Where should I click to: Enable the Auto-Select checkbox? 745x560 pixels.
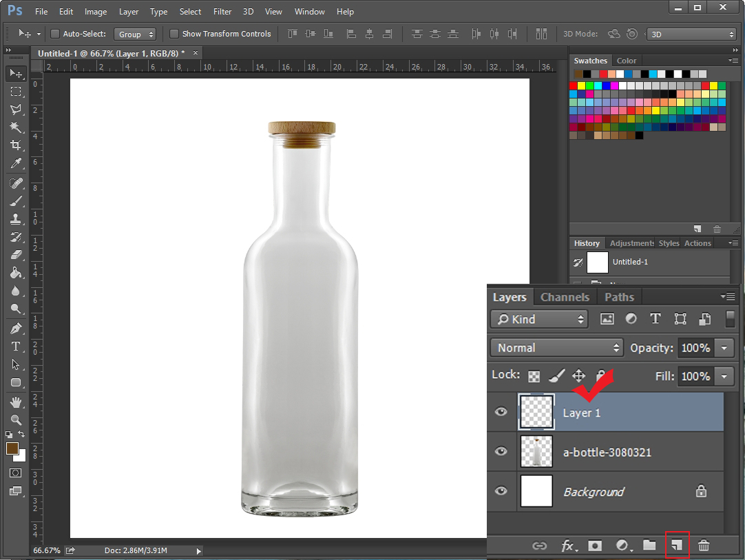[x=55, y=34]
